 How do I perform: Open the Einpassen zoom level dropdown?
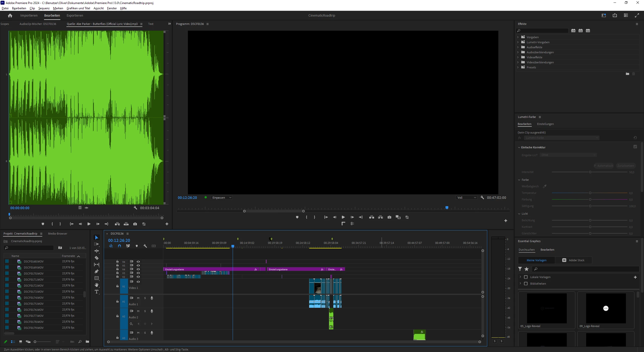point(222,198)
